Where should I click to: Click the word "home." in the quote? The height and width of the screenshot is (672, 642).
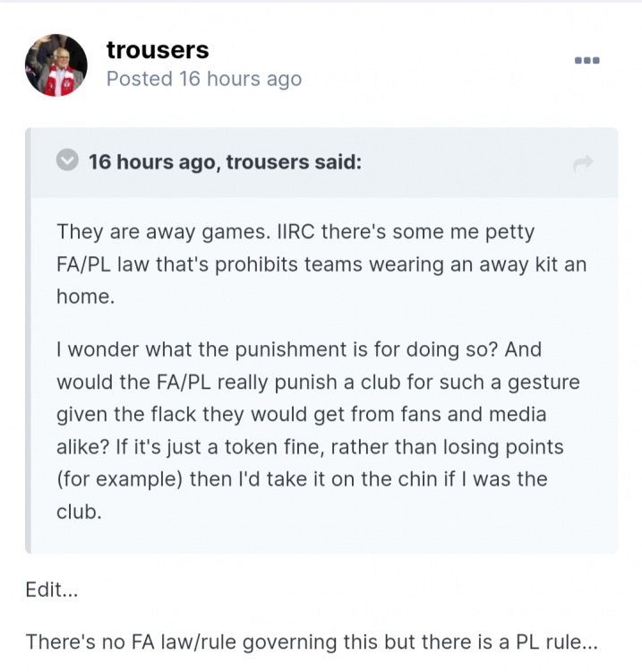click(x=86, y=297)
